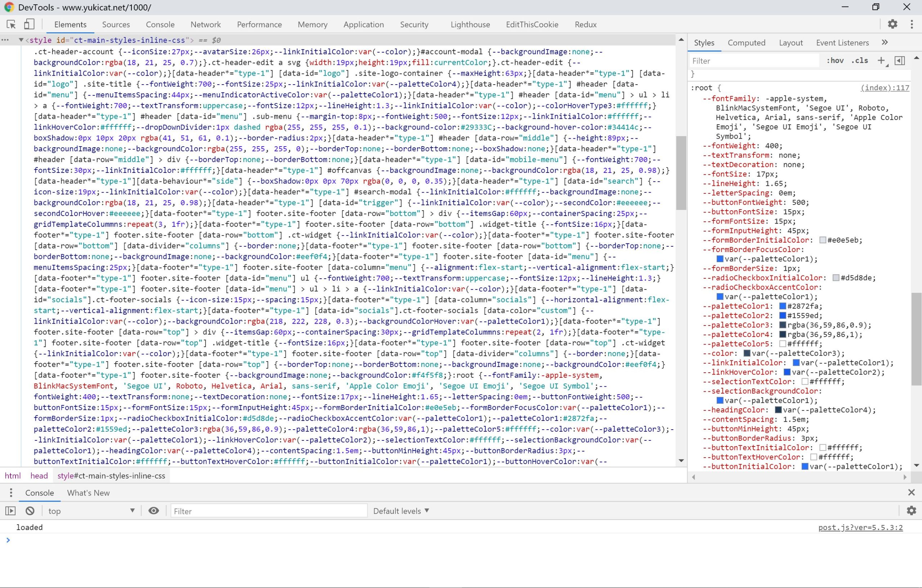922x588 pixels.
Task: Create live expression with eye icon
Action: tap(153, 511)
